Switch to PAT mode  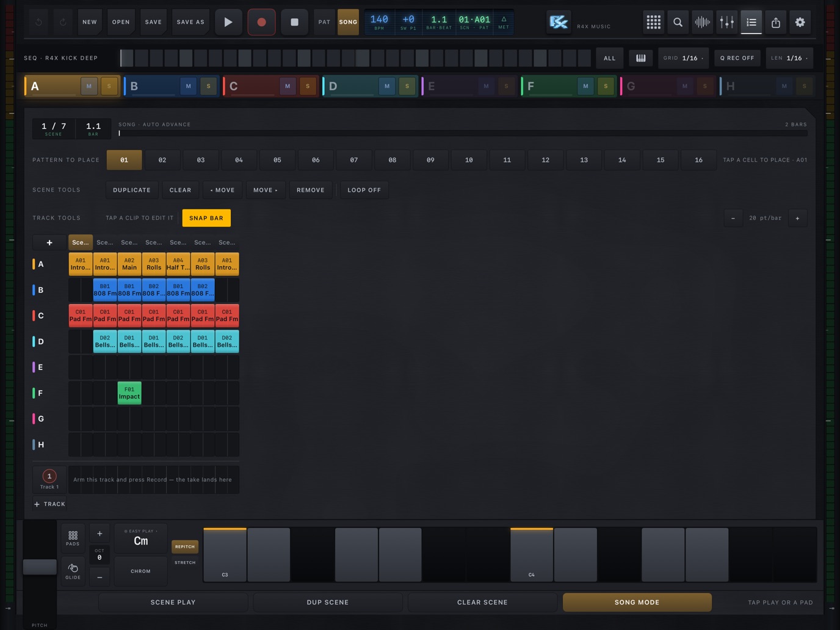[324, 22]
